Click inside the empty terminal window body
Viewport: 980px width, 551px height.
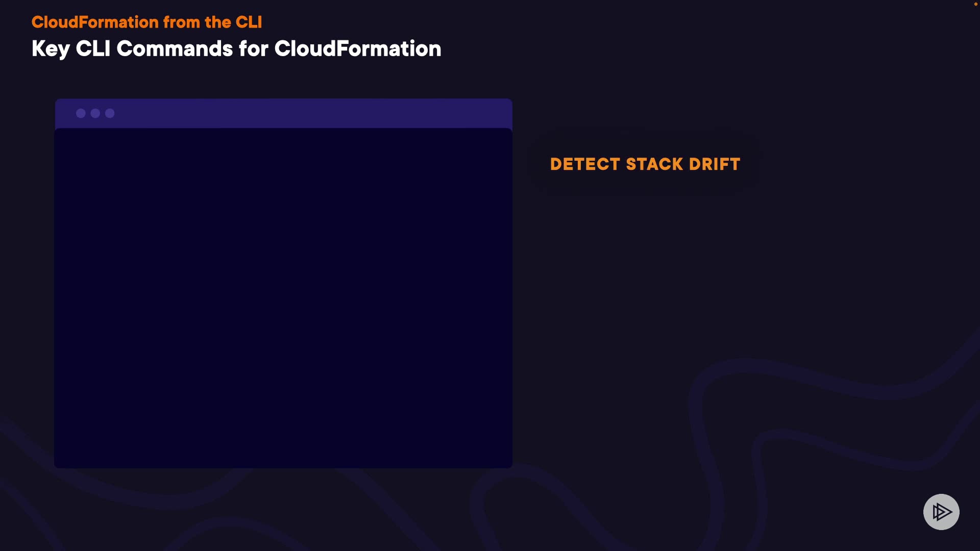283,297
